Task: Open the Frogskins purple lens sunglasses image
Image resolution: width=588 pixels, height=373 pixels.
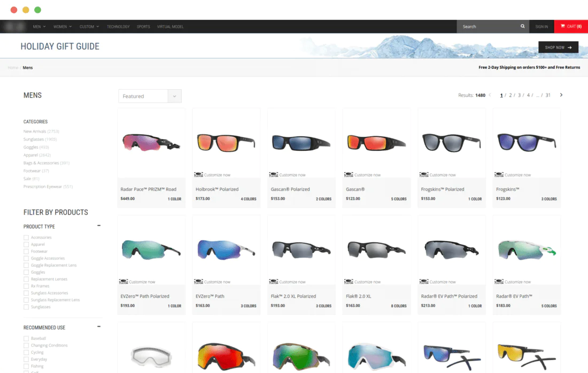Action: point(527,143)
